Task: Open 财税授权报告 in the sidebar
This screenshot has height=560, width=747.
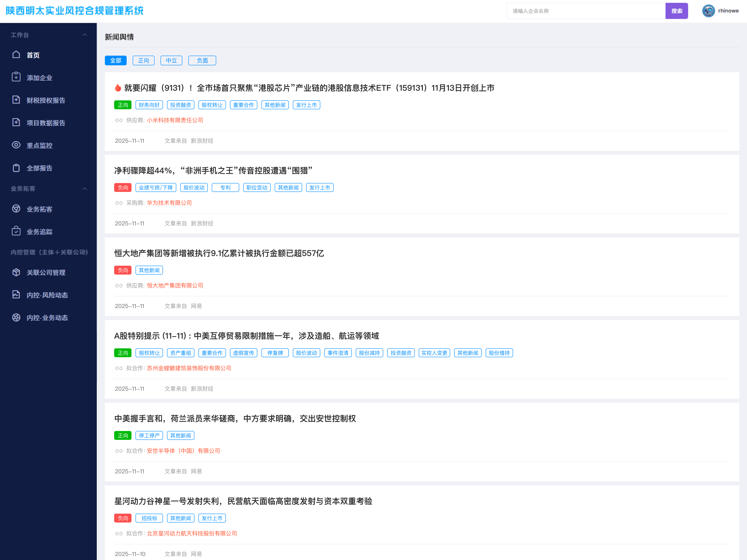Action: pyautogui.click(x=46, y=100)
